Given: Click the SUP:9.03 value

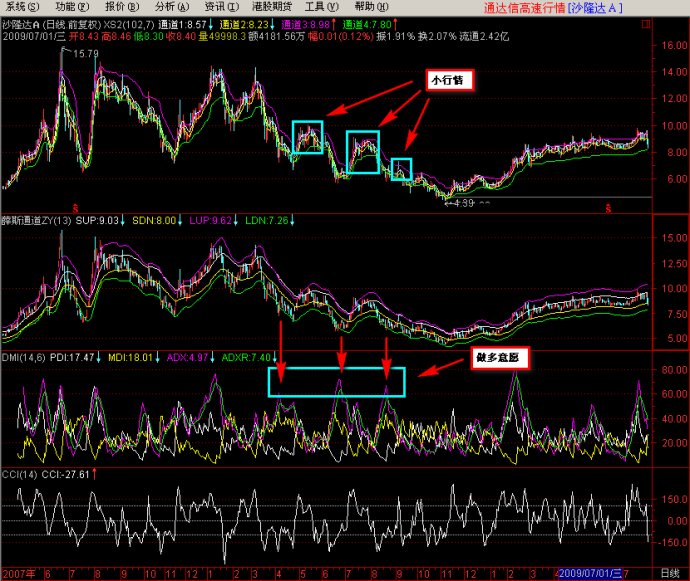Looking at the screenshot, I should pyautogui.click(x=97, y=221).
